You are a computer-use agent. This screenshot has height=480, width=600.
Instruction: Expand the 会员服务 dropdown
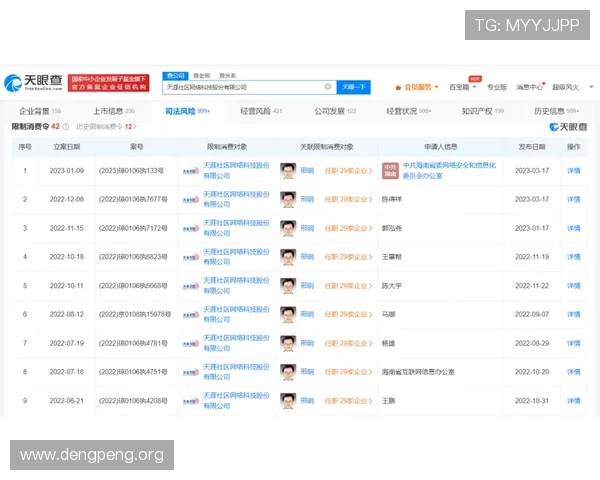pyautogui.click(x=436, y=87)
